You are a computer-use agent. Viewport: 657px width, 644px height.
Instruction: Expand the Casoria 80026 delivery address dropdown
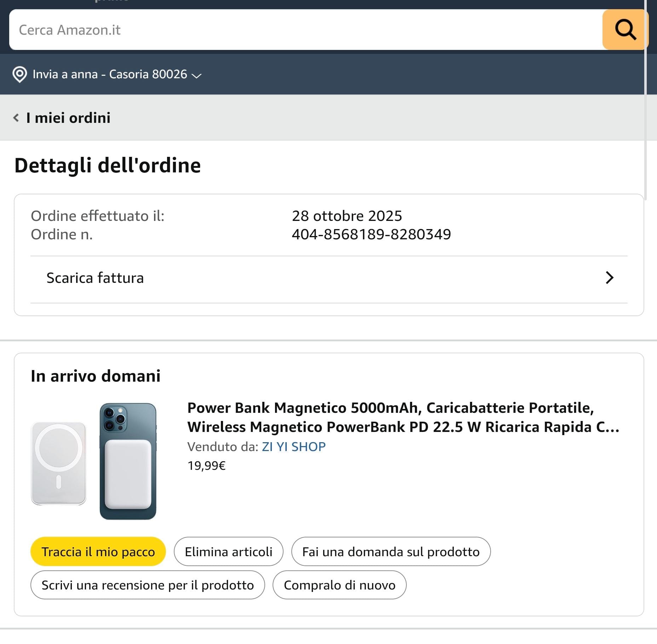click(196, 75)
